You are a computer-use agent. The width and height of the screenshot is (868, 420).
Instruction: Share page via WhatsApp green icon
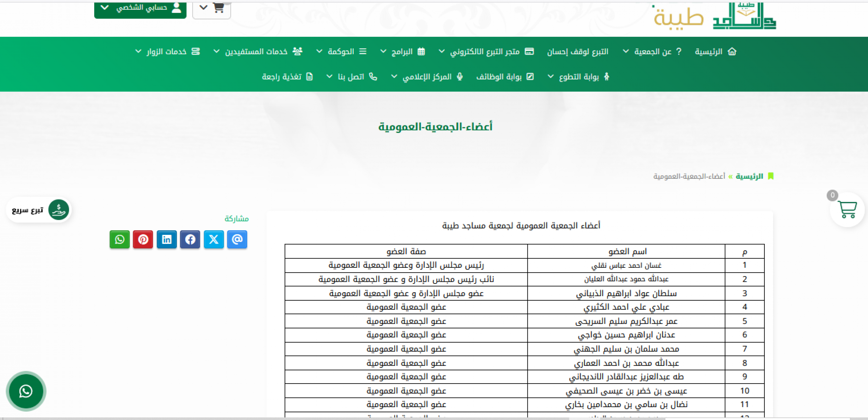click(x=119, y=239)
